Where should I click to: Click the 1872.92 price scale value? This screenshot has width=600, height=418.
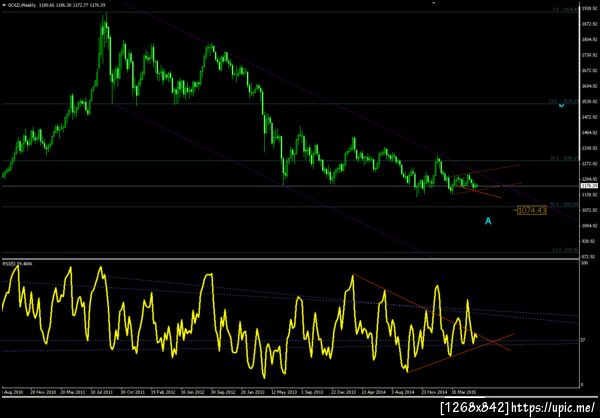[x=589, y=24]
